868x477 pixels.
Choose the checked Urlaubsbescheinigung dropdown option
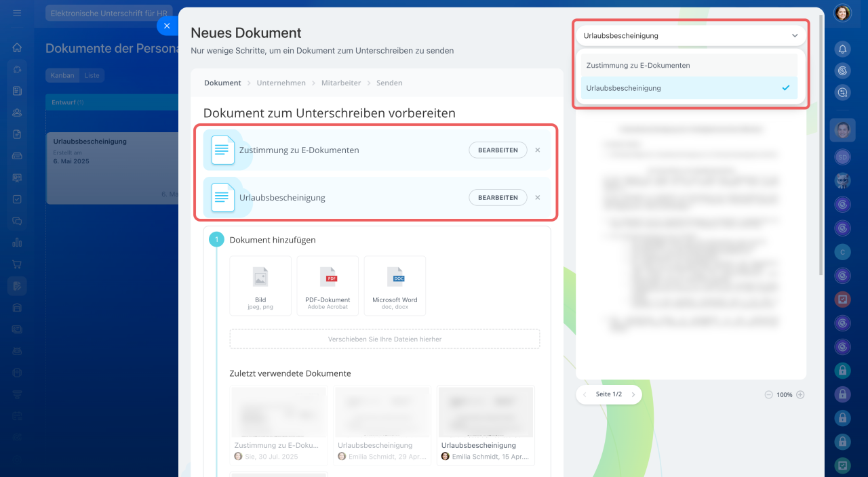click(x=689, y=88)
